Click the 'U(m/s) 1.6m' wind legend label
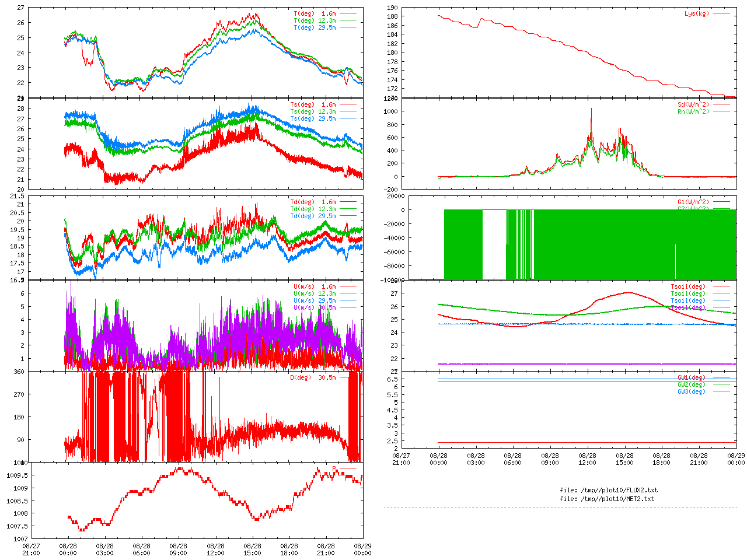747x560 pixels. point(315,287)
